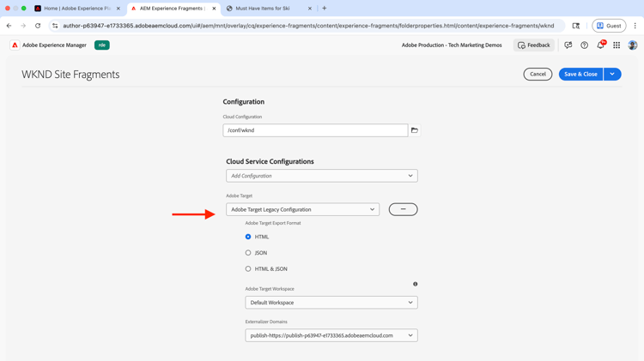Click the rde environment badge
Viewport: 644px width, 361px height.
[x=102, y=45]
